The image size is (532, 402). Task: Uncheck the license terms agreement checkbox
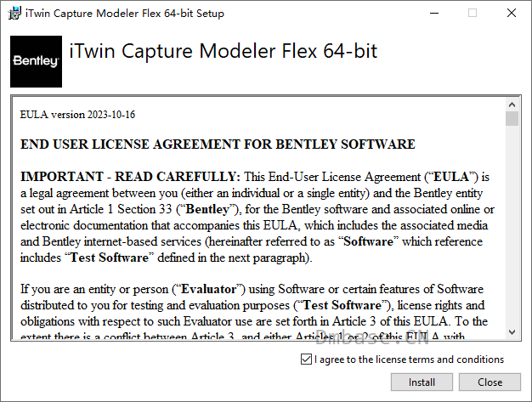tap(306, 360)
